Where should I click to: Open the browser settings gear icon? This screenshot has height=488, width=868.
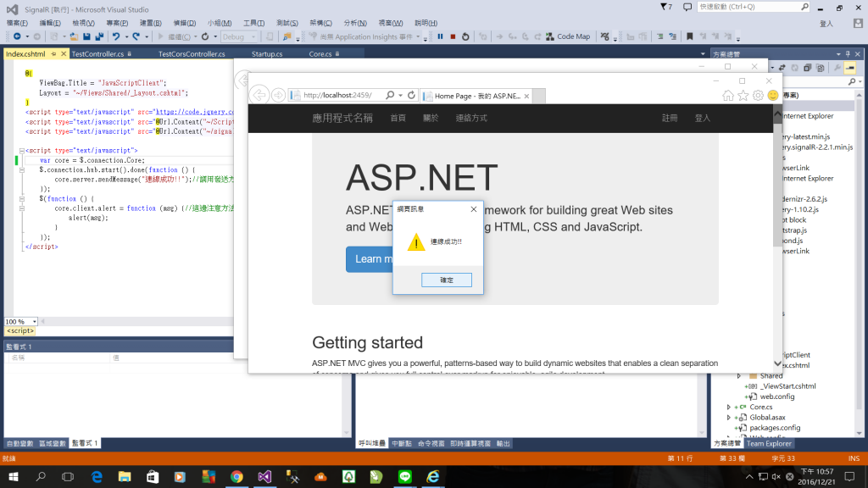pyautogui.click(x=758, y=96)
